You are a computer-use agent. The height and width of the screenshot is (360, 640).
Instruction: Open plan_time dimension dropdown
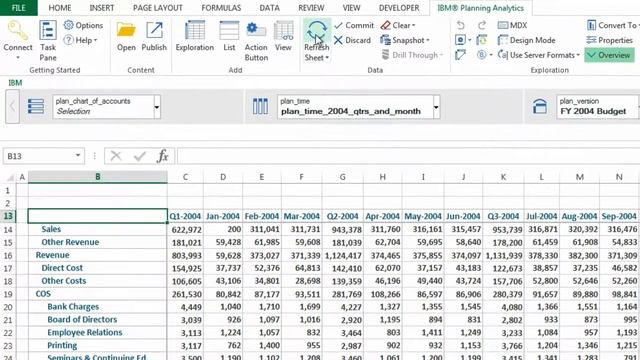click(x=436, y=107)
